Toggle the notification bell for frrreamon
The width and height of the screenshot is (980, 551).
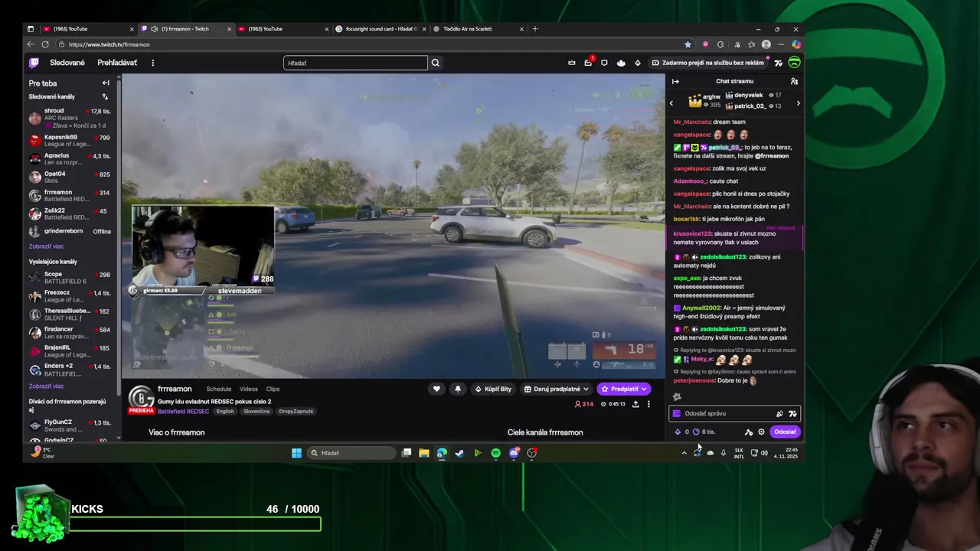tap(458, 389)
